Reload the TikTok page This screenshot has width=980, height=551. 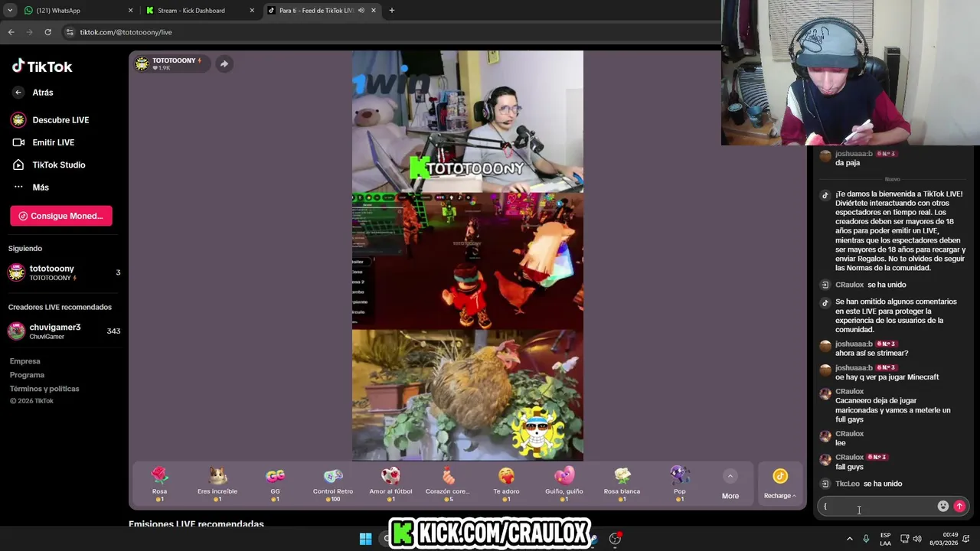click(x=47, y=32)
